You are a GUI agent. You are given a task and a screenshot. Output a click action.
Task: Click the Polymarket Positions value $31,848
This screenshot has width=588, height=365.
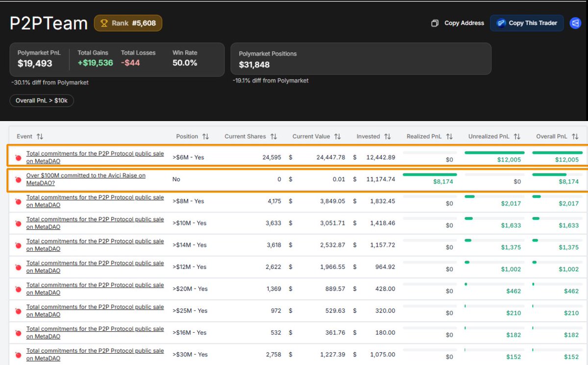[254, 65]
